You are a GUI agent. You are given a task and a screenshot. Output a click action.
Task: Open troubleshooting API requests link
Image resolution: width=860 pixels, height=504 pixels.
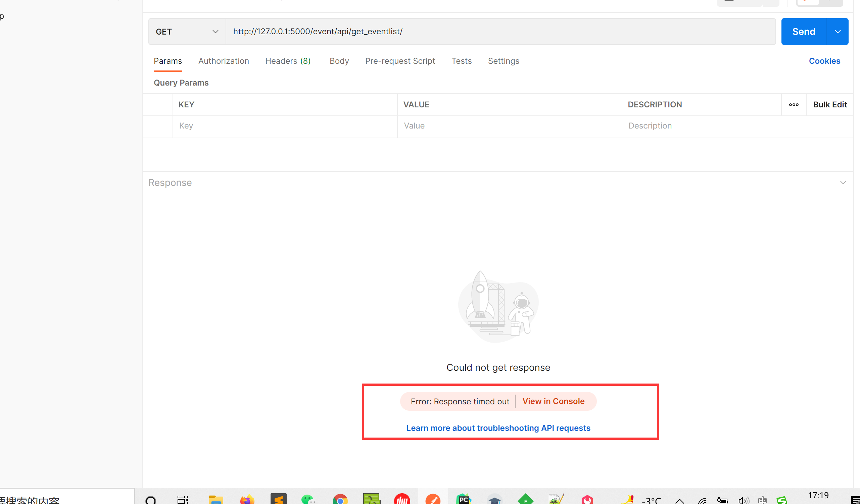(x=498, y=428)
